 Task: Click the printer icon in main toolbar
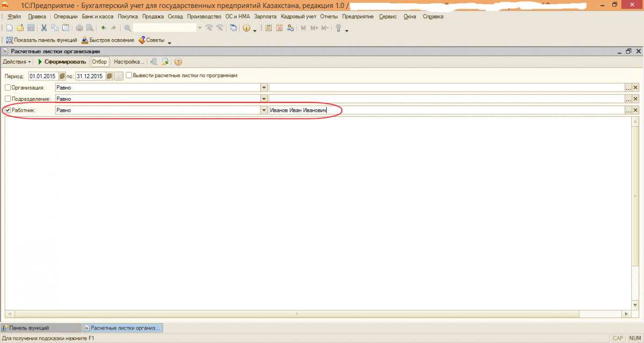(79, 28)
